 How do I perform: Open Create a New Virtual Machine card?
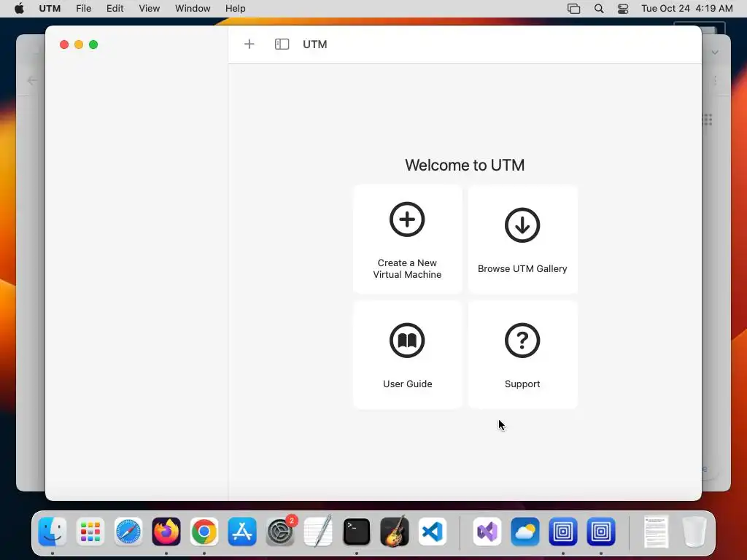(407, 239)
